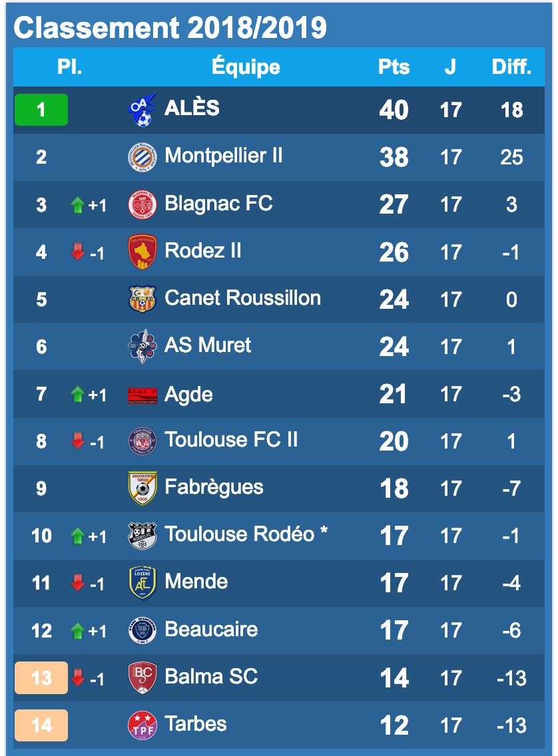Click the Tarbes TPF round logo
This screenshot has width=558, height=756.
pos(142,725)
